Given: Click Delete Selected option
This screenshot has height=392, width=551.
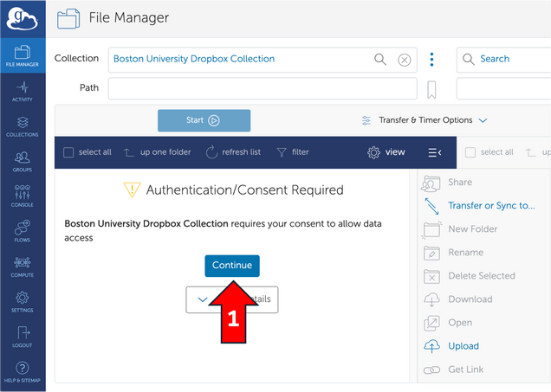Looking at the screenshot, I should (469, 276).
